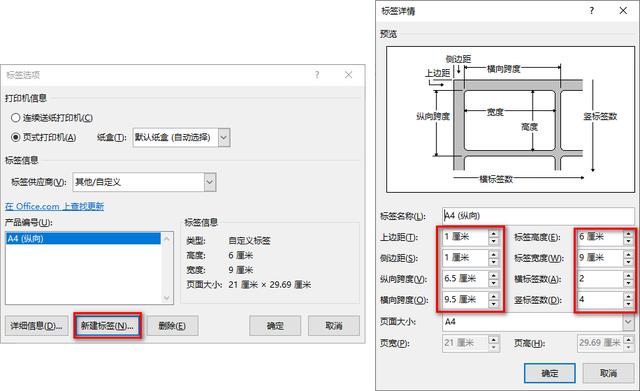Viewport: 640px width, 391px height.
Task: Click the disabled 页高 value field
Action: pyautogui.click(x=600, y=343)
